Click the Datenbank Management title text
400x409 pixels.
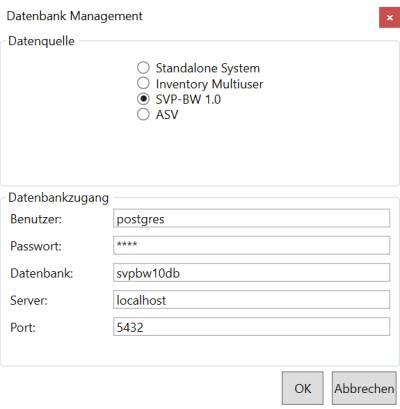click(x=75, y=16)
